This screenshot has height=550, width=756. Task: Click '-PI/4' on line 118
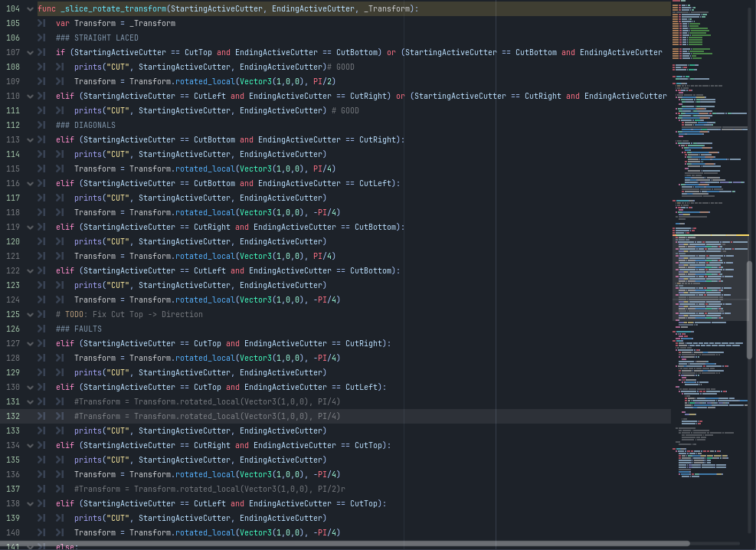(325, 213)
